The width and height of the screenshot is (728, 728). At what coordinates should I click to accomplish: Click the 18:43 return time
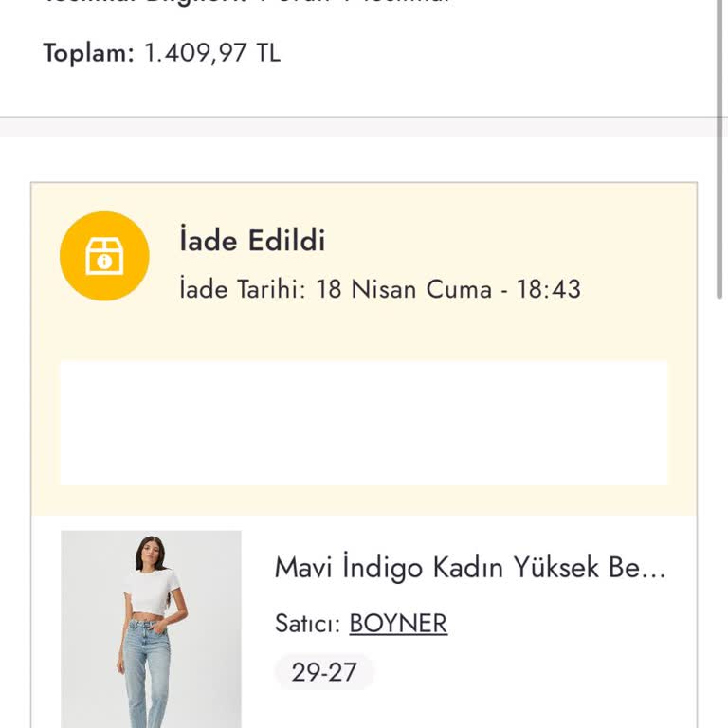point(548,289)
